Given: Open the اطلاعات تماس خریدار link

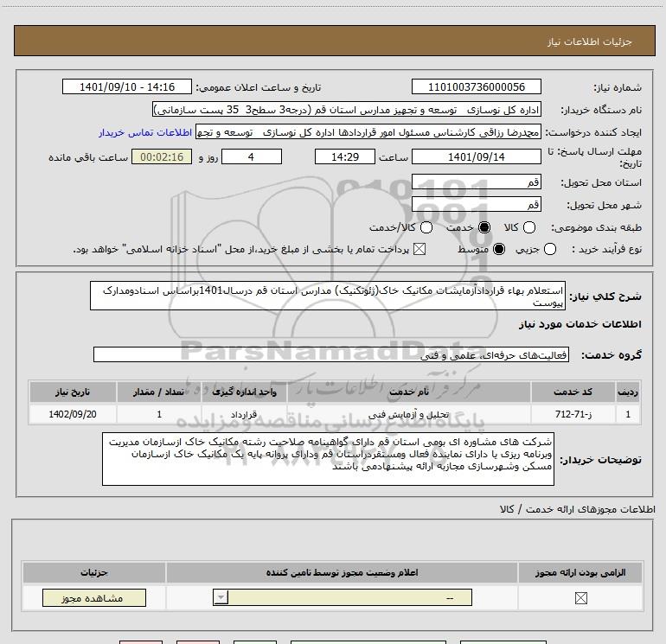Looking at the screenshot, I should 145,132.
